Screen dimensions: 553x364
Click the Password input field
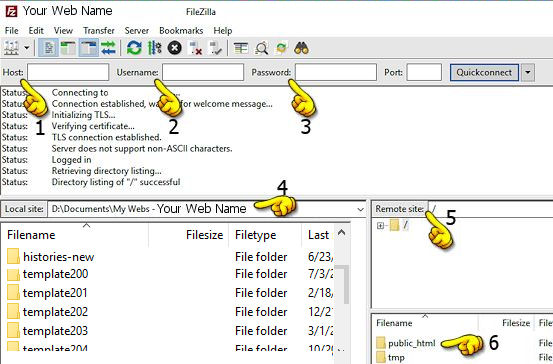pos(336,72)
